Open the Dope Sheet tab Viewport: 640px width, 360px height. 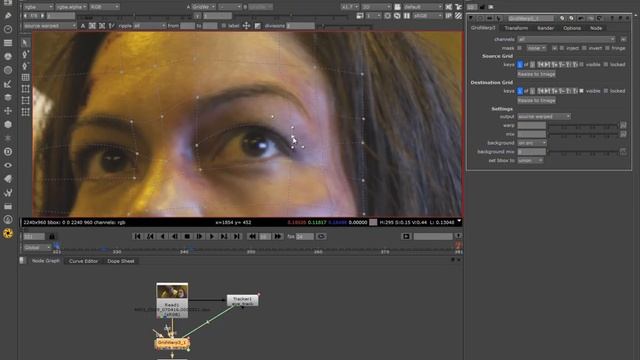click(x=121, y=261)
